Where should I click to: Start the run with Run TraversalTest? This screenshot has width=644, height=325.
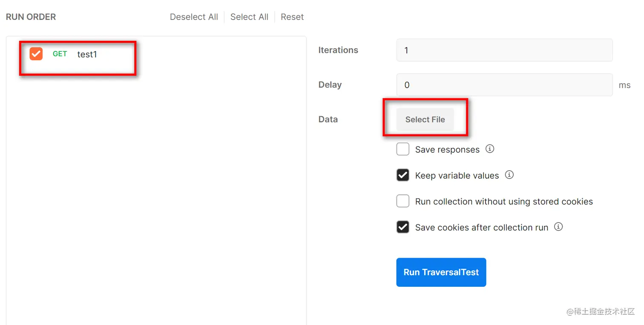tap(441, 272)
